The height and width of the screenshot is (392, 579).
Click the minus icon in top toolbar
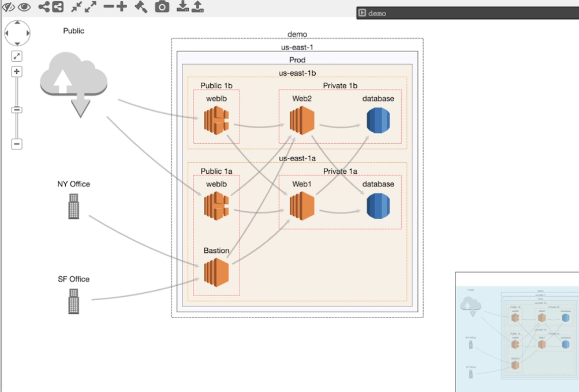click(109, 6)
